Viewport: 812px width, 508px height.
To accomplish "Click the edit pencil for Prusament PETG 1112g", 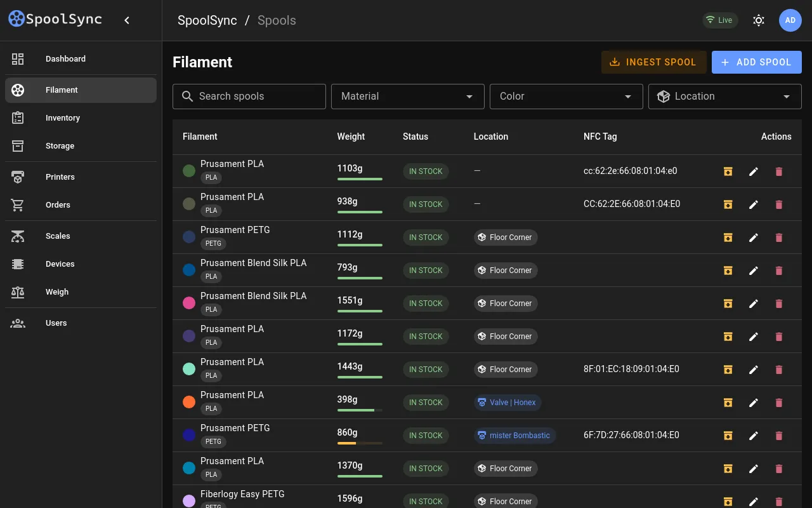I will (x=754, y=237).
